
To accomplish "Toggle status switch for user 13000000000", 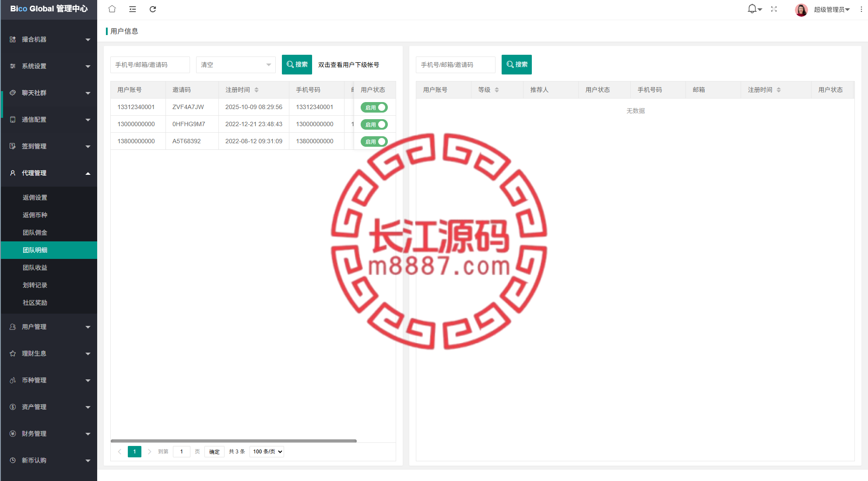I will pos(374,124).
